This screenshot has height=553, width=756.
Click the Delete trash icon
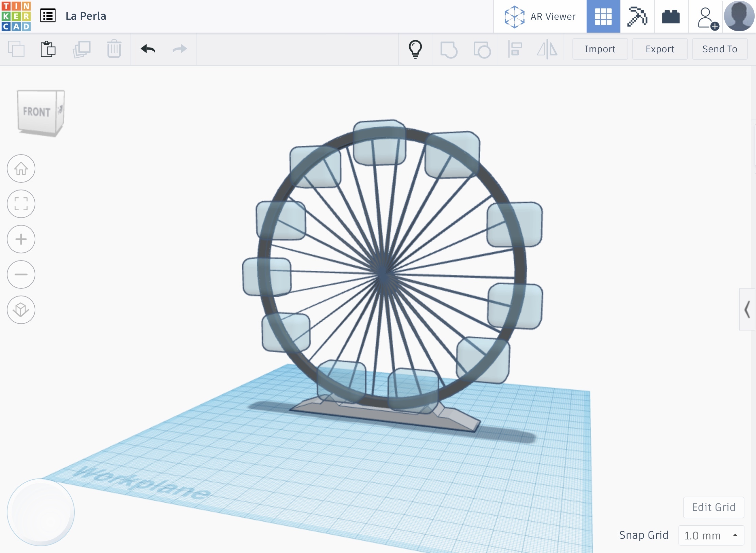[114, 49]
